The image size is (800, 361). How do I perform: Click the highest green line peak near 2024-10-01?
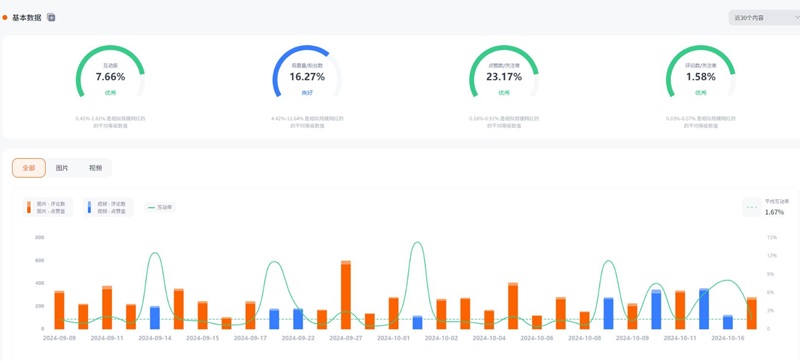point(417,243)
